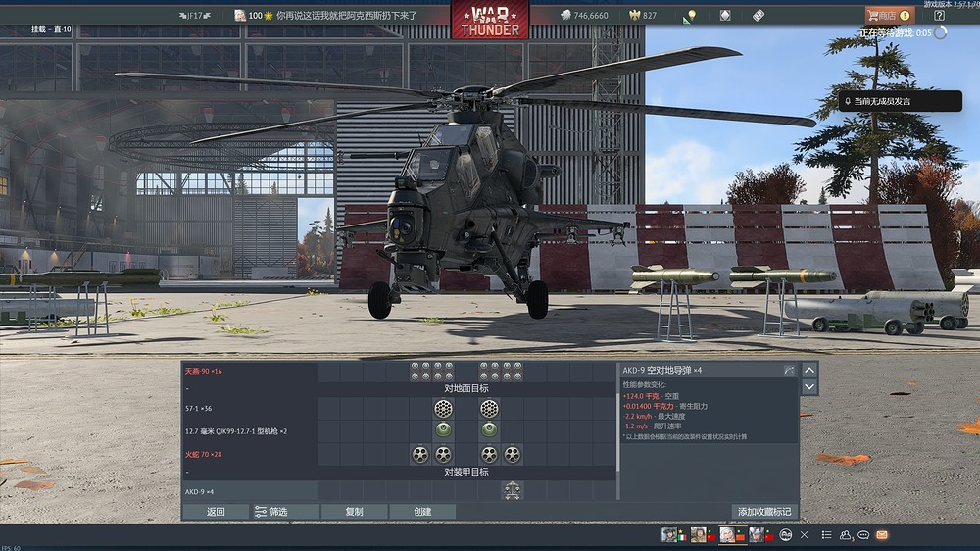Open the 筛选 filter button

284,512
